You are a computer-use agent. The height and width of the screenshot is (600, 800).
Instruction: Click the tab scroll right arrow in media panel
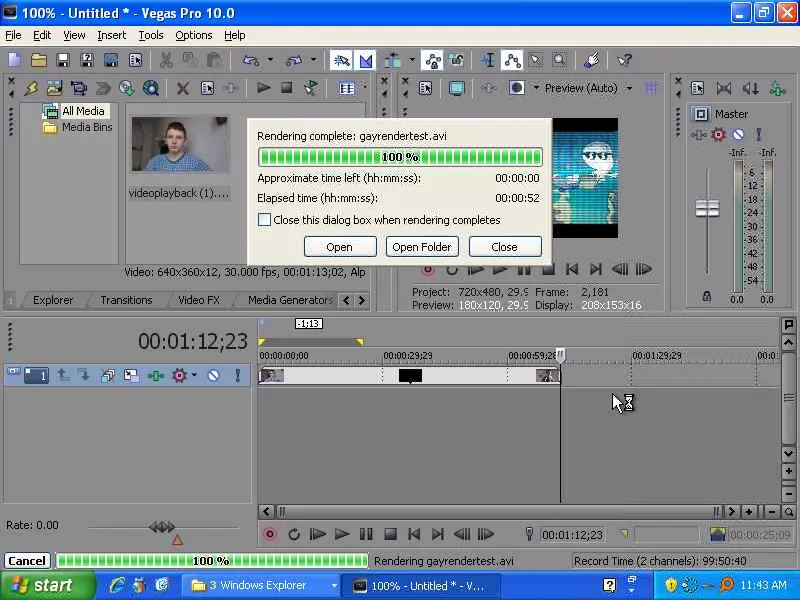[x=362, y=300]
